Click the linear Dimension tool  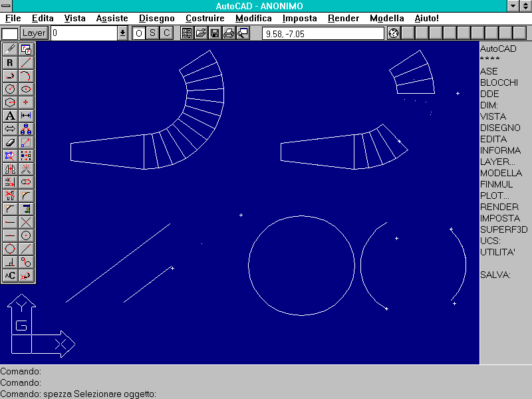coord(26,115)
